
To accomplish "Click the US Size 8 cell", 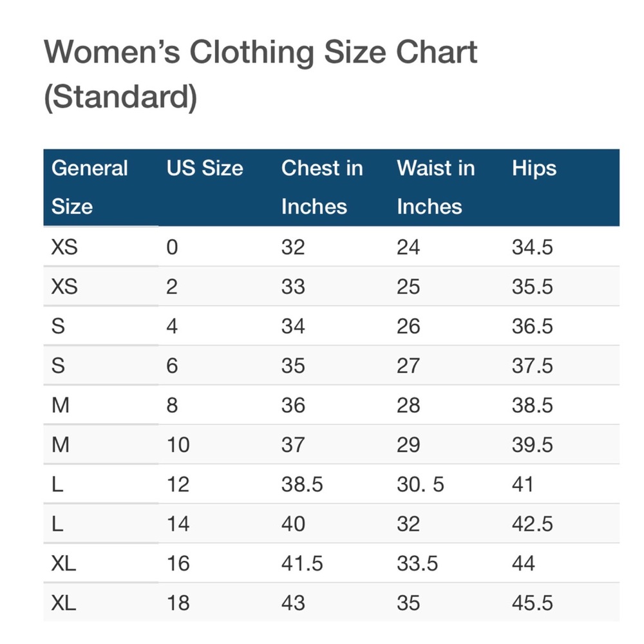I will tap(171, 406).
